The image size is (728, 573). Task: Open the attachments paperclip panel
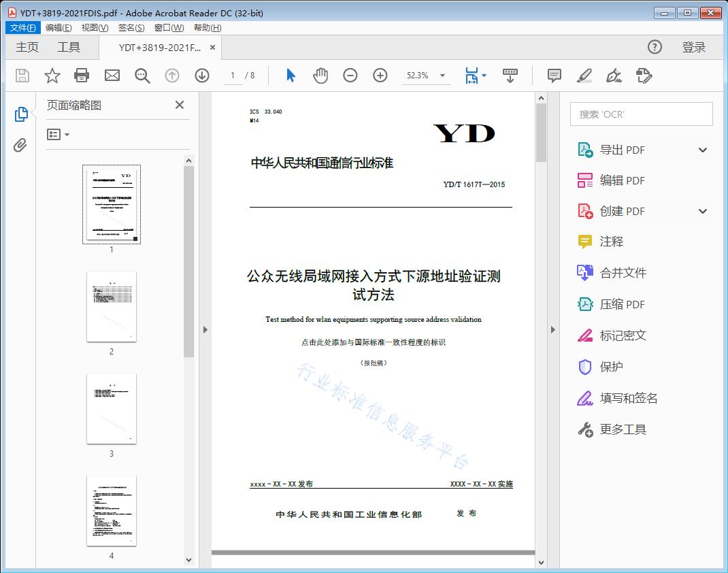[21, 144]
